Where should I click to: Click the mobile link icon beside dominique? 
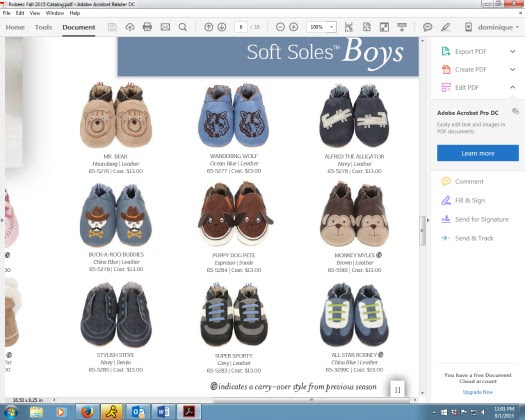tap(468, 27)
